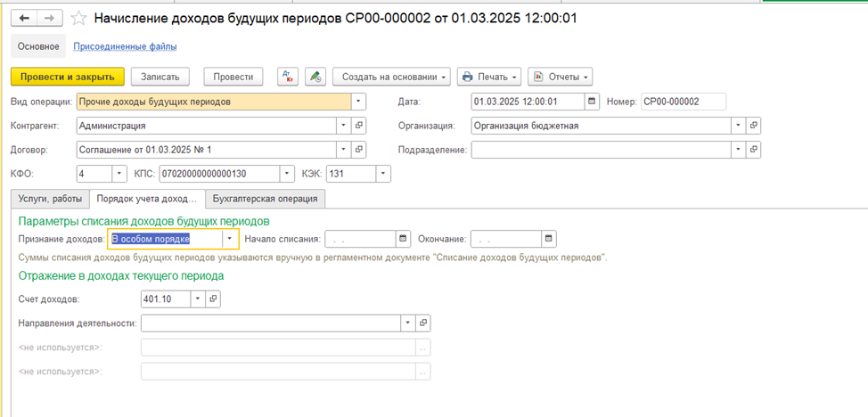Open the pen document status icon
Screen dimensions: 868x417
click(315, 77)
